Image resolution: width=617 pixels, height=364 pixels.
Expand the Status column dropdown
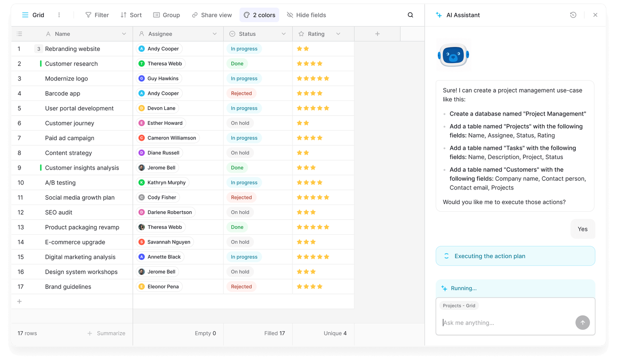pos(284,34)
